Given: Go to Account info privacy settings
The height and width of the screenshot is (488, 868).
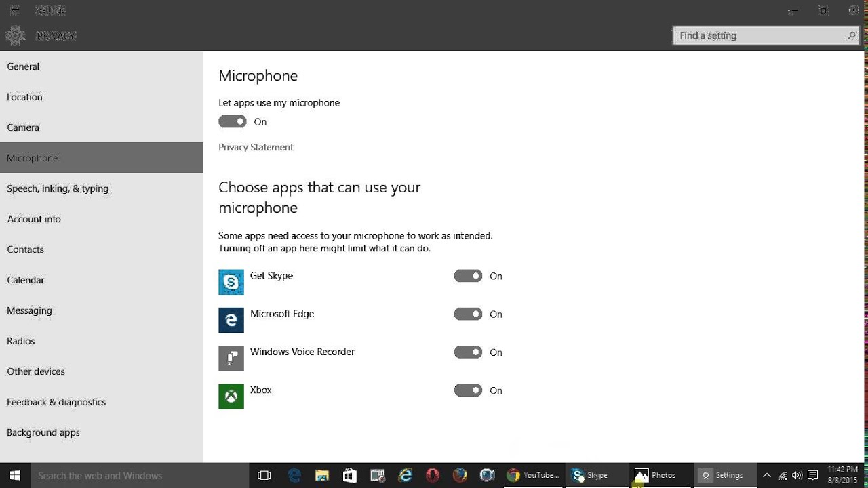Looking at the screenshot, I should pyautogui.click(x=102, y=219).
